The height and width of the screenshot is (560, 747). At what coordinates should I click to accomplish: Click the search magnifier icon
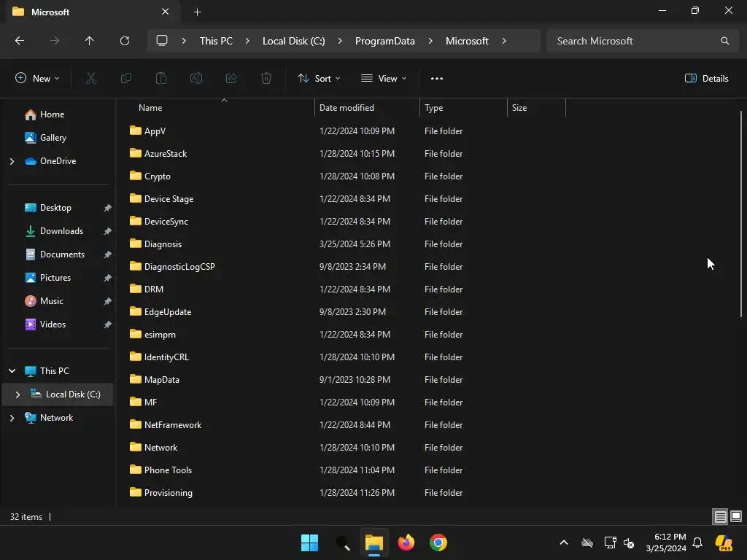click(724, 41)
